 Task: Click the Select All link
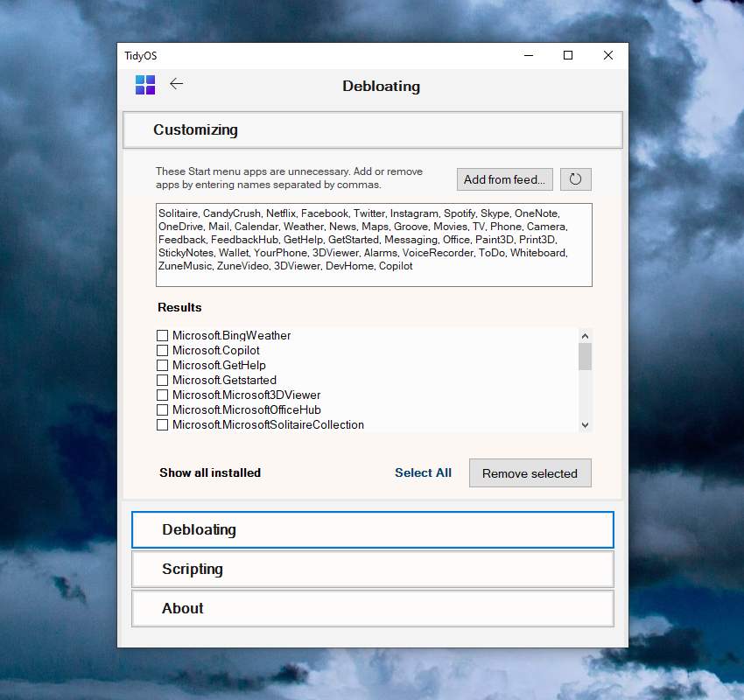424,472
